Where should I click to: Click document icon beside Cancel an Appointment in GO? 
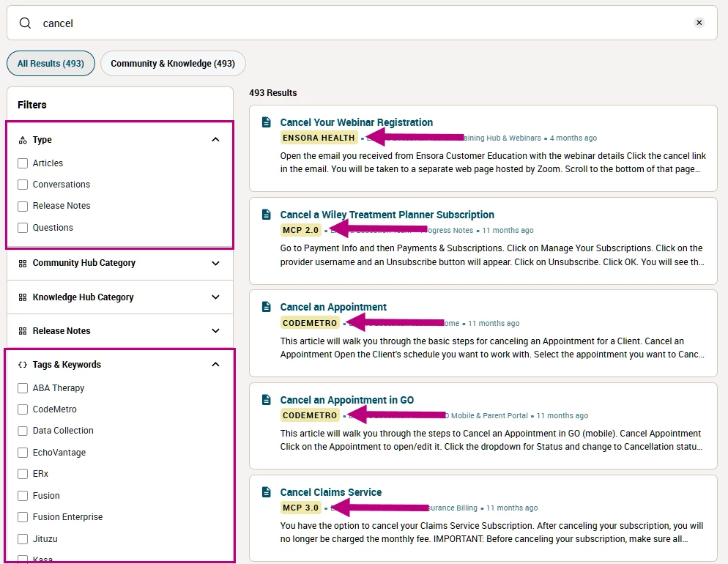coord(266,400)
